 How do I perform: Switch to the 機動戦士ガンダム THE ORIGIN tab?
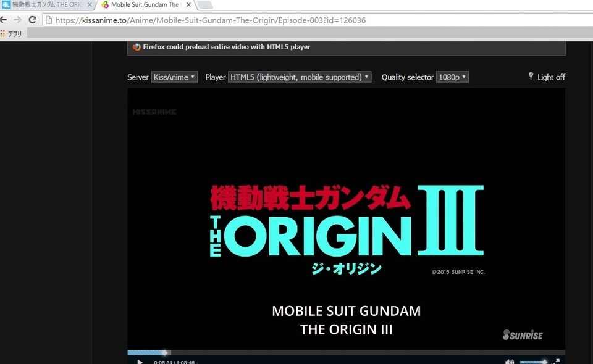(47, 5)
